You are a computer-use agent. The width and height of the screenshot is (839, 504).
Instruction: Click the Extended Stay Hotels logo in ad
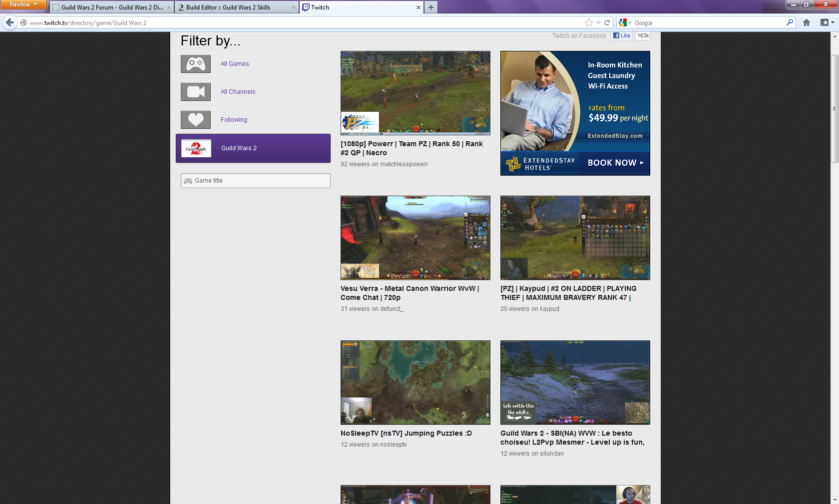(x=541, y=164)
